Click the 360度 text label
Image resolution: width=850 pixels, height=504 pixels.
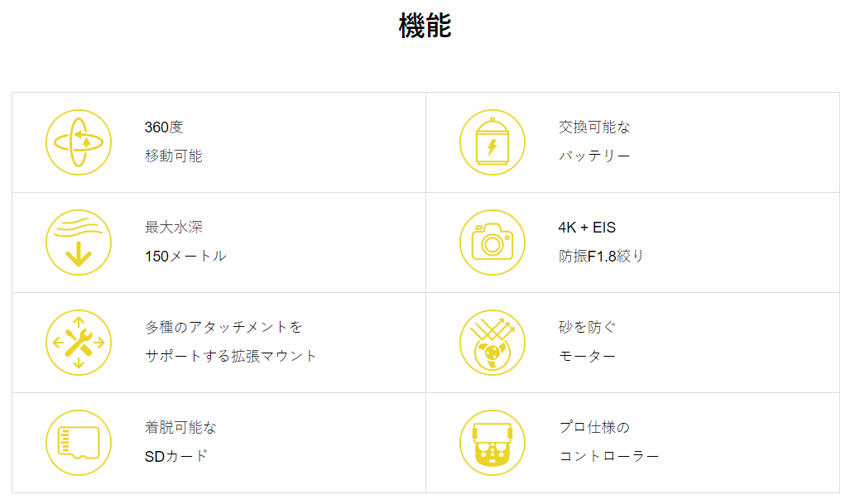164,127
